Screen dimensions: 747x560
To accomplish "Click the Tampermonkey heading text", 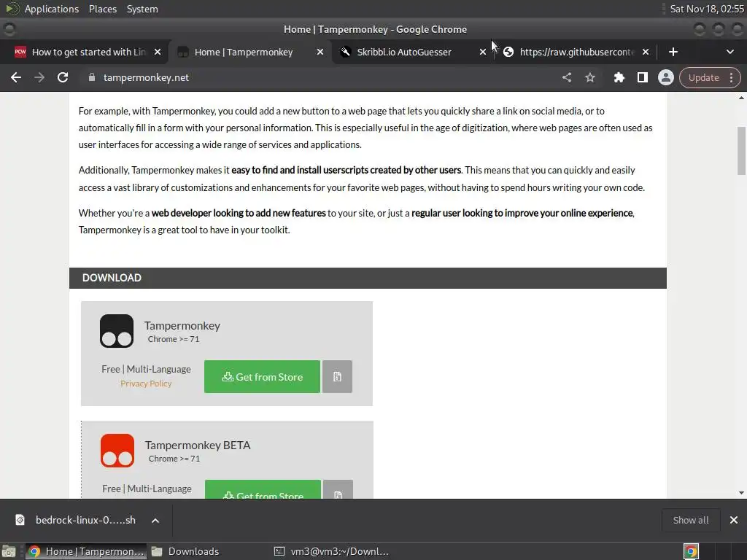I will click(x=182, y=326).
